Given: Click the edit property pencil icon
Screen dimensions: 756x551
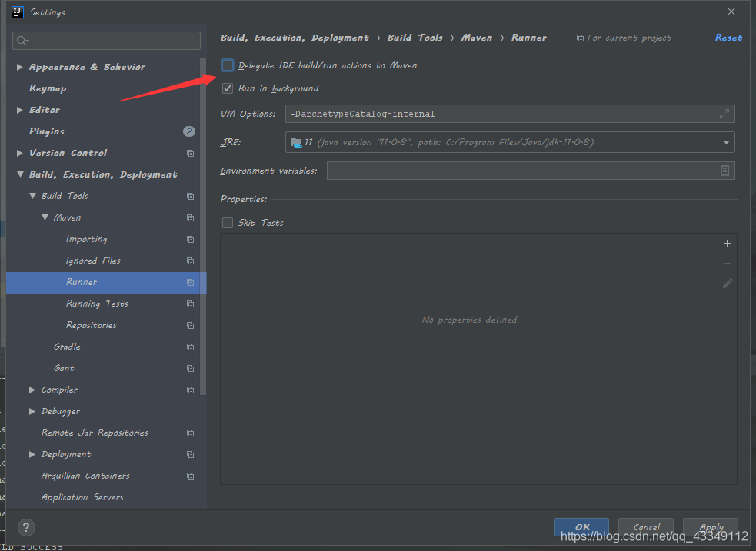Looking at the screenshot, I should point(728,284).
